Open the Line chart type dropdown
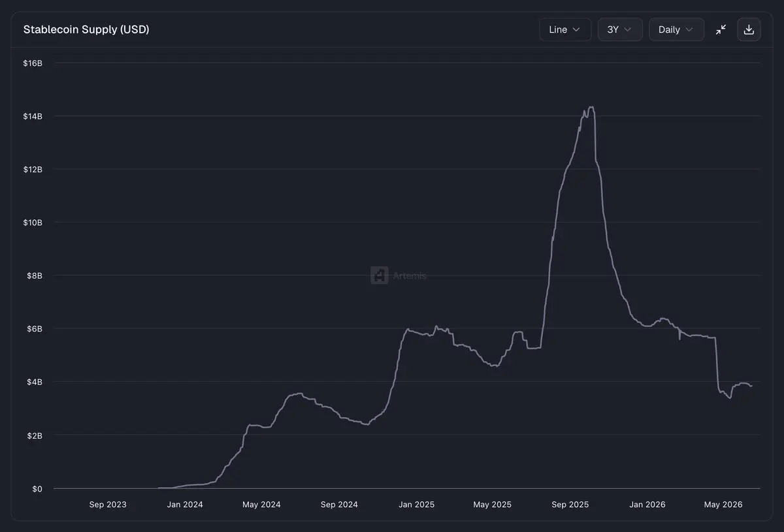The height and width of the screenshot is (532, 784). 565,29
